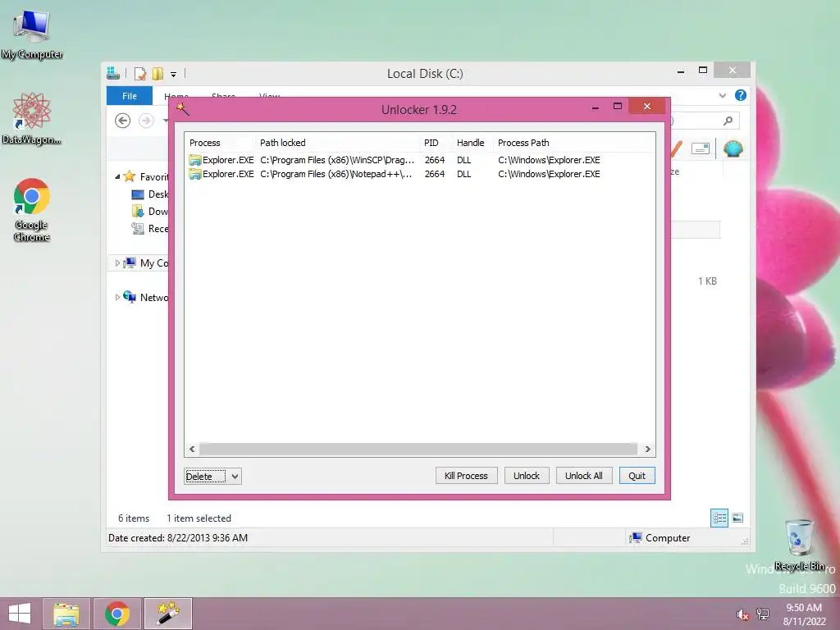Click the Rename ribbon icon behind Unlocker
This screenshot has width=840, height=630.
(701, 148)
